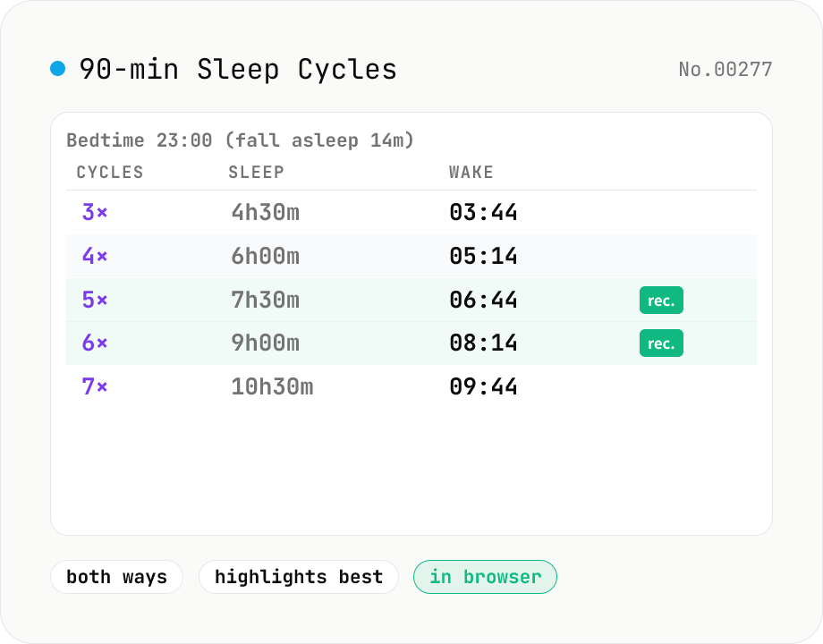Click the wake time '05:14'

483,256
